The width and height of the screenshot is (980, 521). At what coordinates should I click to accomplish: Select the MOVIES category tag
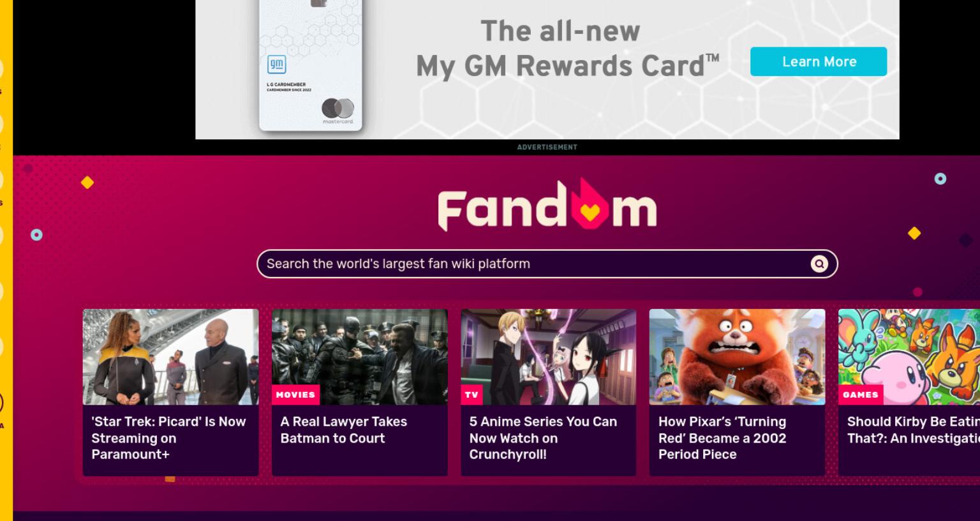295,395
